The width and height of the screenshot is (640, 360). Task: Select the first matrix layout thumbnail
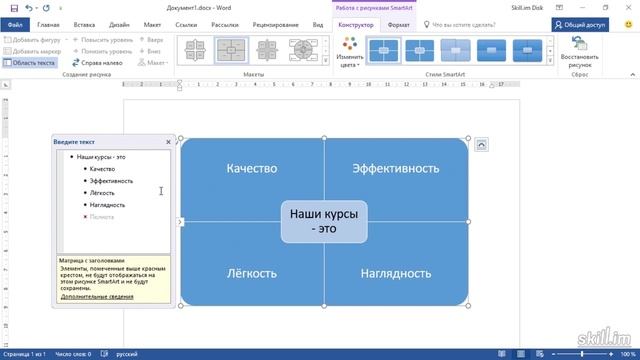[x=195, y=50]
